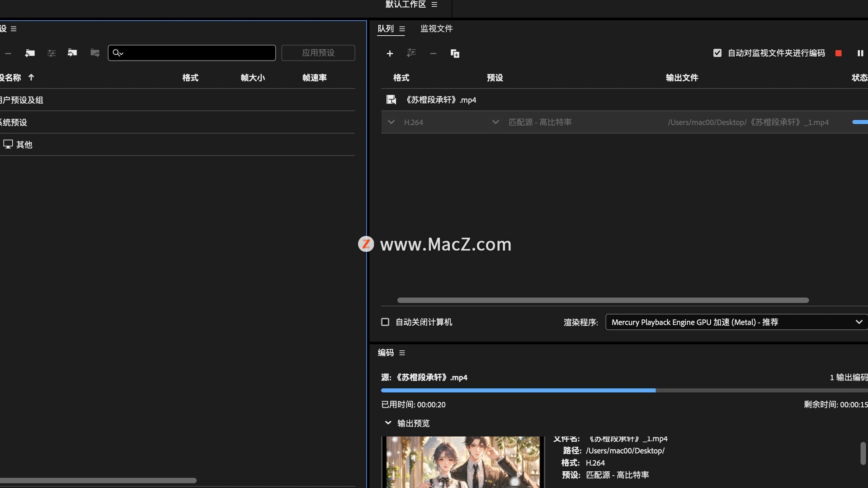
Task: Click the queue item status progress bar
Action: point(860,122)
